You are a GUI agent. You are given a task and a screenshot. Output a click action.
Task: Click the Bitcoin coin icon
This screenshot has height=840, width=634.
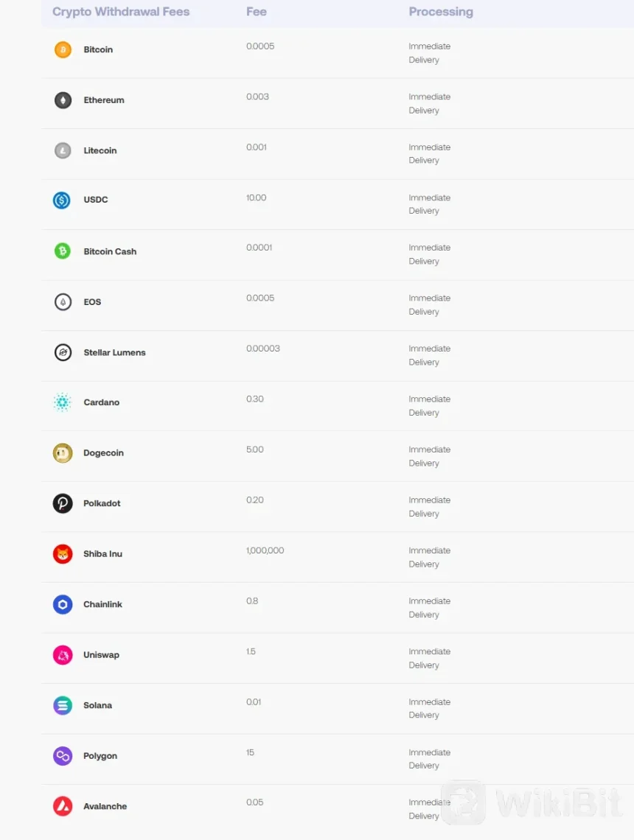click(x=63, y=50)
